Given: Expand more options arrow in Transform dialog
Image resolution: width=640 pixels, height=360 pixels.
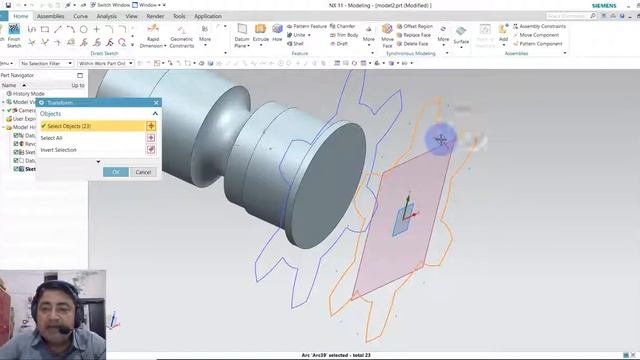Looking at the screenshot, I should tap(98, 162).
